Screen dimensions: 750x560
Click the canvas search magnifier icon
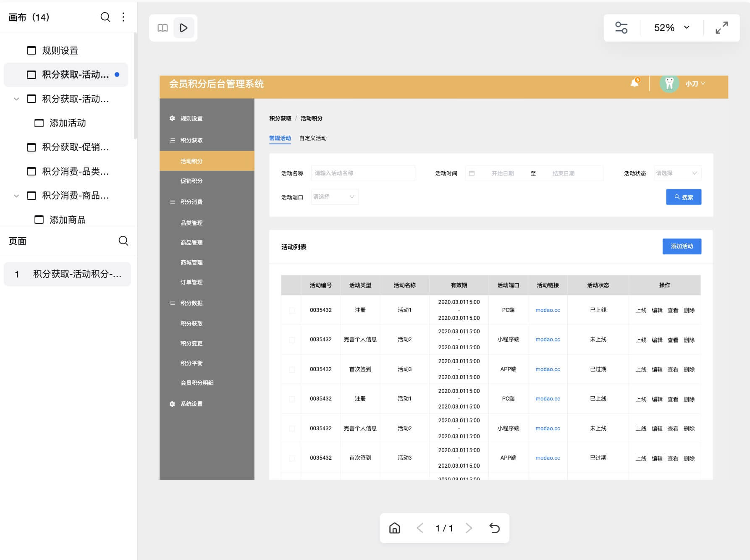[105, 17]
